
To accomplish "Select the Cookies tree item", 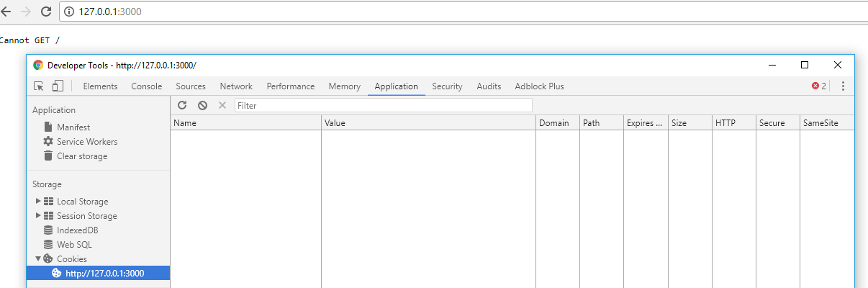I will 72,259.
